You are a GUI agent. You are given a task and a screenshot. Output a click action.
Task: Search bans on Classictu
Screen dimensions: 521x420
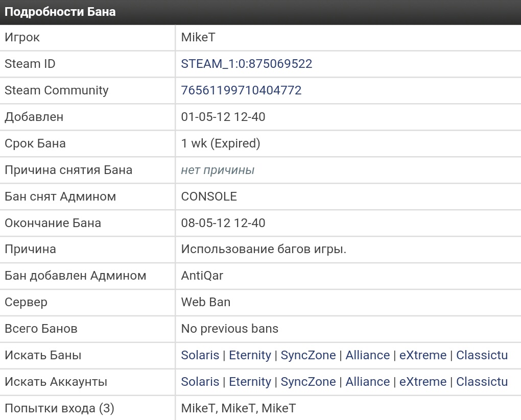(482, 355)
